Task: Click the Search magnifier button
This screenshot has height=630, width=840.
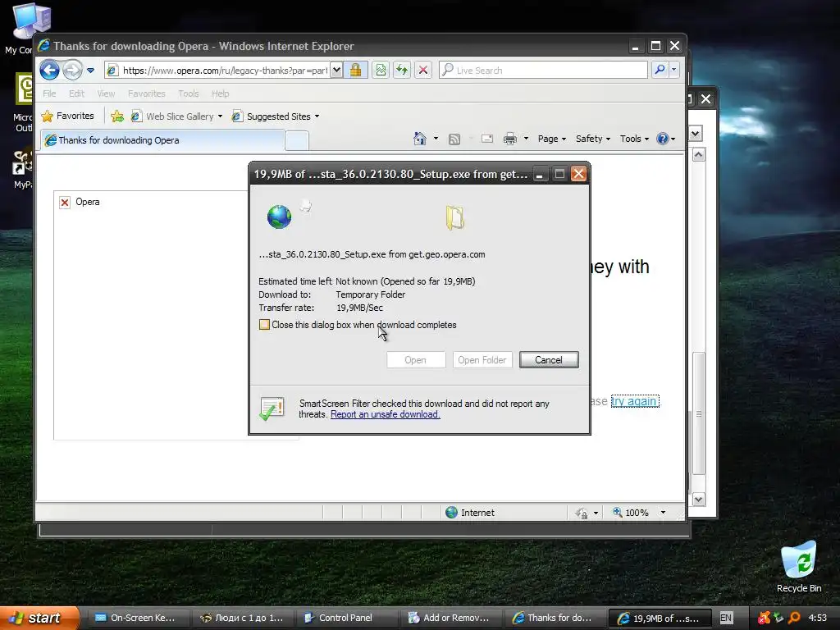Action: click(660, 70)
